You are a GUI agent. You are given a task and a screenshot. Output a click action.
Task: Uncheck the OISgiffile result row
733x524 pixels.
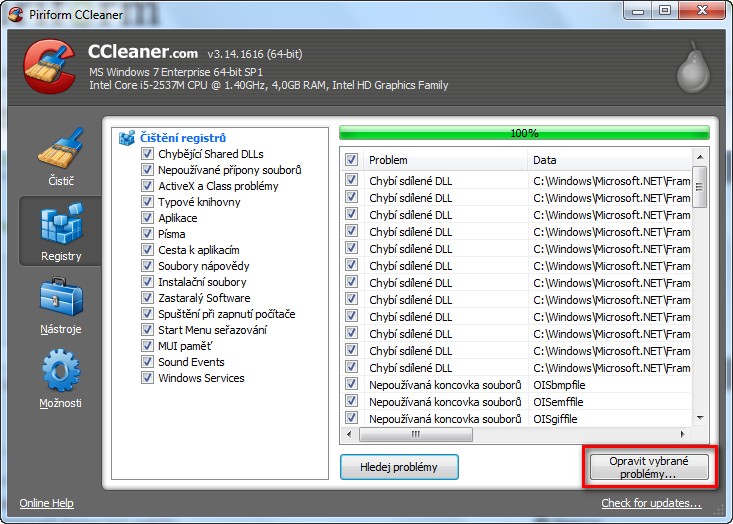[352, 418]
